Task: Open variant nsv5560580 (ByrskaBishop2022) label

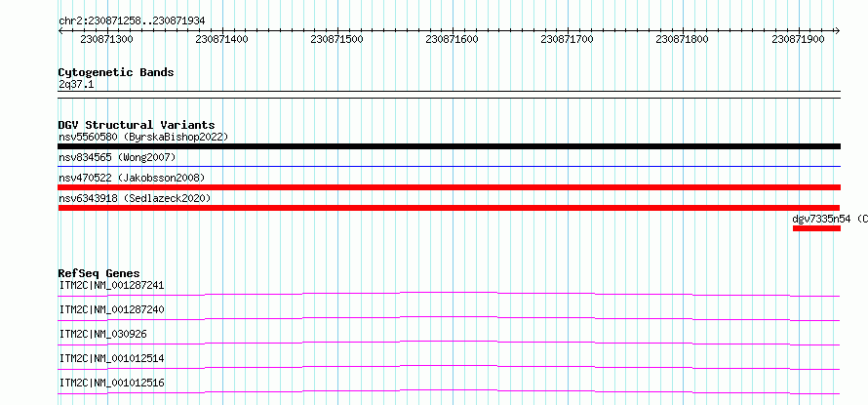Action: click(143, 137)
